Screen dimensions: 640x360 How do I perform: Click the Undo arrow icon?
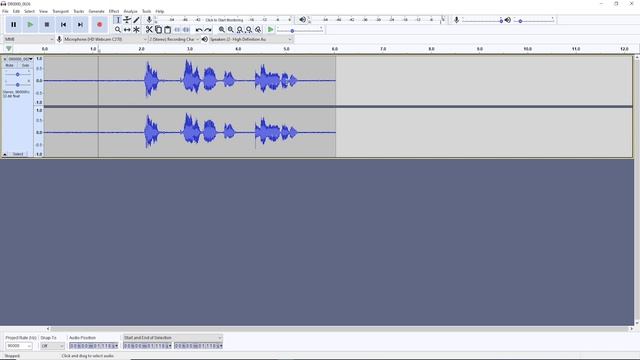click(199, 30)
